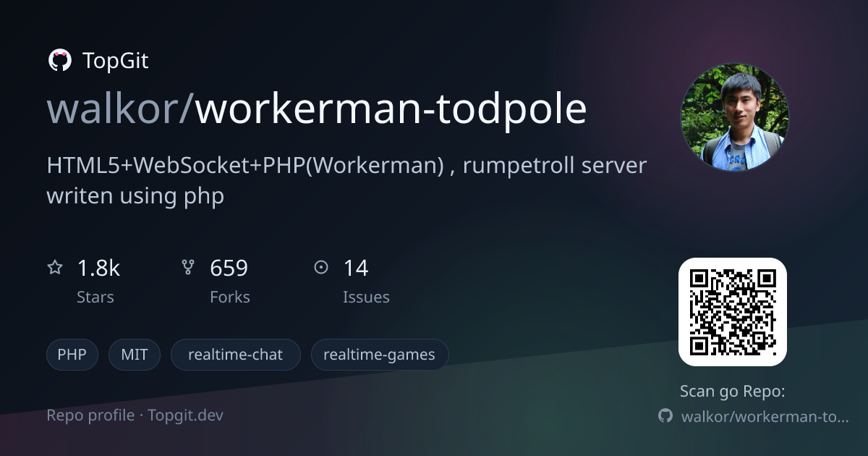Click the Stars label
Viewport: 868px width, 456px height.
coord(95,297)
